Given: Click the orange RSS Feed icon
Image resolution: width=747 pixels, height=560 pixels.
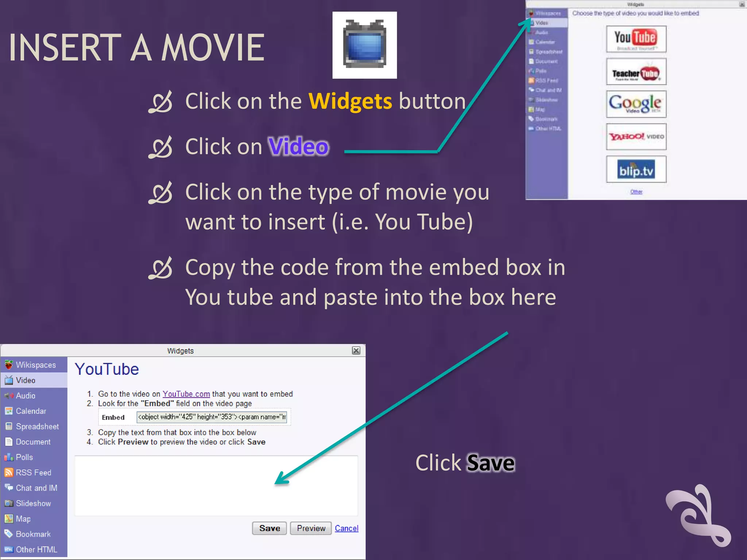Looking at the screenshot, I should (9, 472).
